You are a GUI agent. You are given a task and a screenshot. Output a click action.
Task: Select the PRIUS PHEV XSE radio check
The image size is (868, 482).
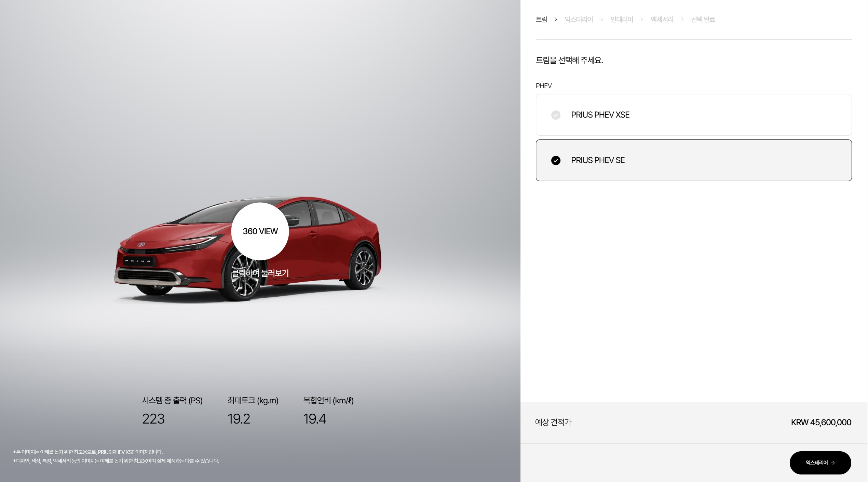click(556, 115)
